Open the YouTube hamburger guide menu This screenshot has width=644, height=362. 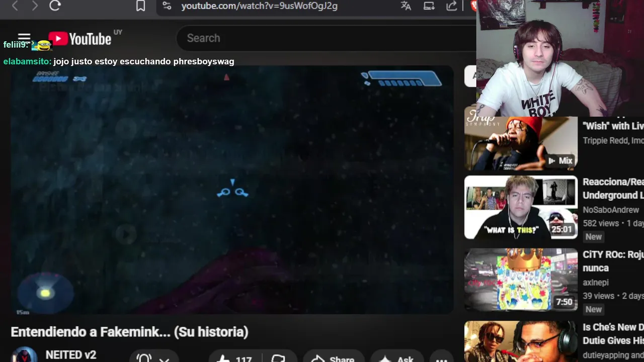click(x=24, y=38)
